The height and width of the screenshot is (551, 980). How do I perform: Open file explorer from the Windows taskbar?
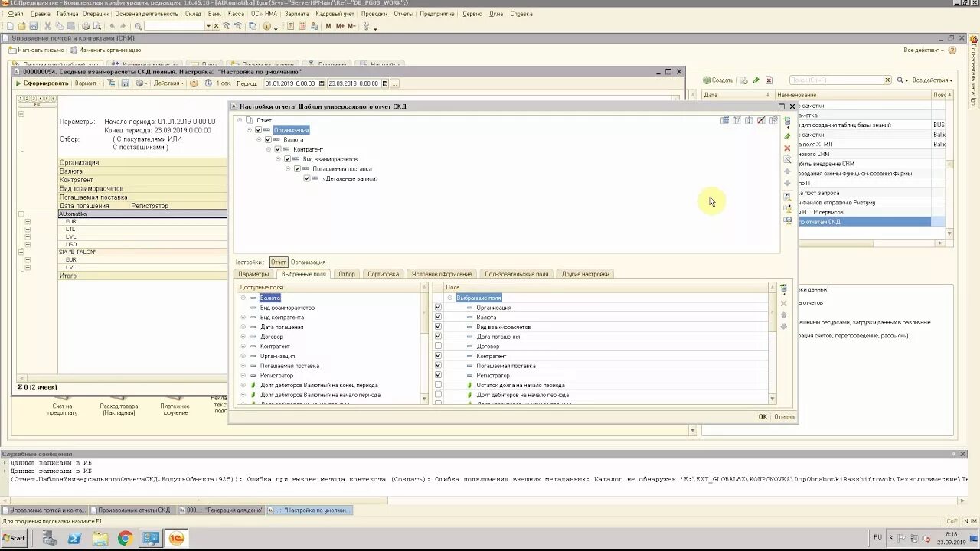click(100, 539)
